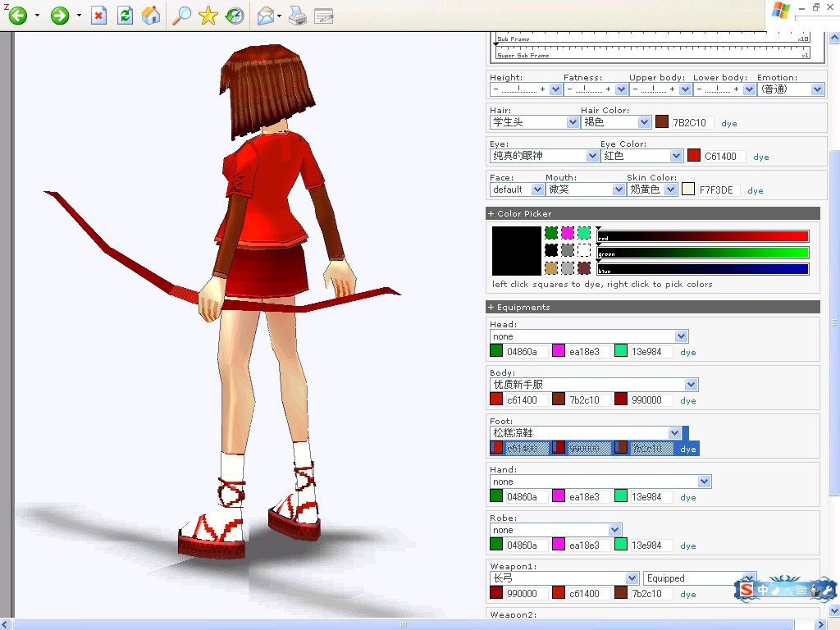The height and width of the screenshot is (630, 840).
Task: Click the Hair Color brown swatch
Action: point(662,122)
